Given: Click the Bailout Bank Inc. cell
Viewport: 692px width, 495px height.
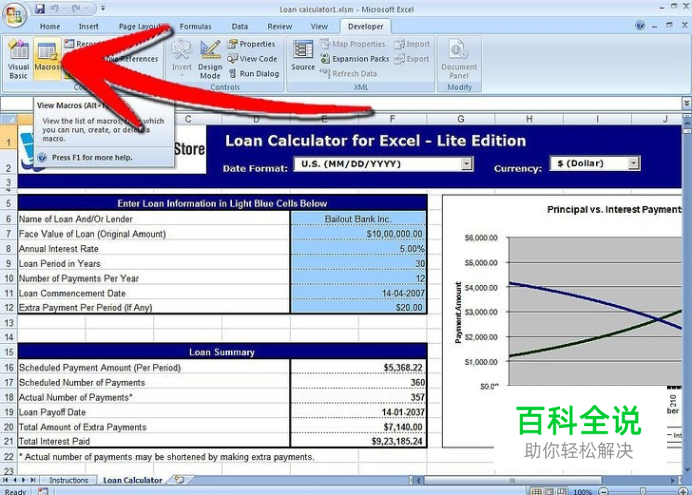Looking at the screenshot, I should (x=358, y=219).
